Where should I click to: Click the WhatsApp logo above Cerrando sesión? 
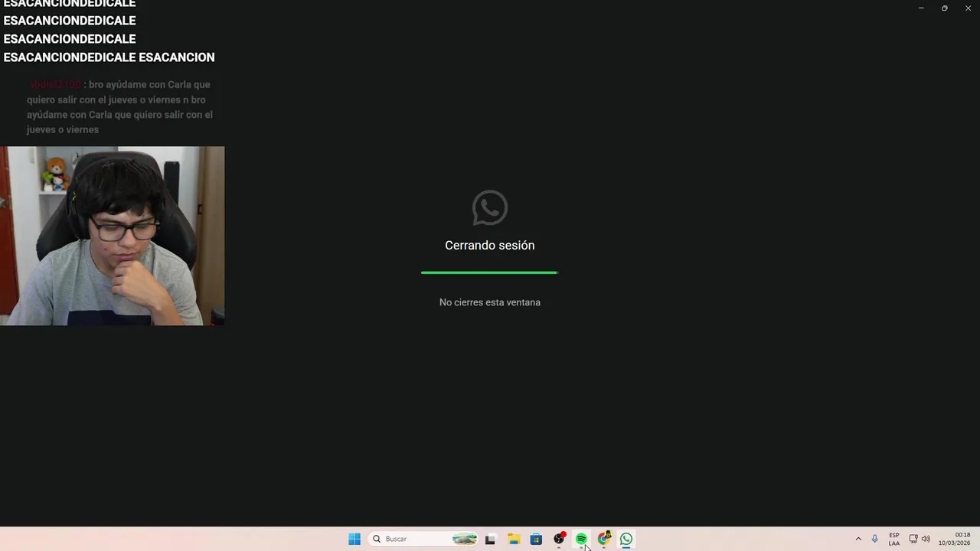point(490,207)
